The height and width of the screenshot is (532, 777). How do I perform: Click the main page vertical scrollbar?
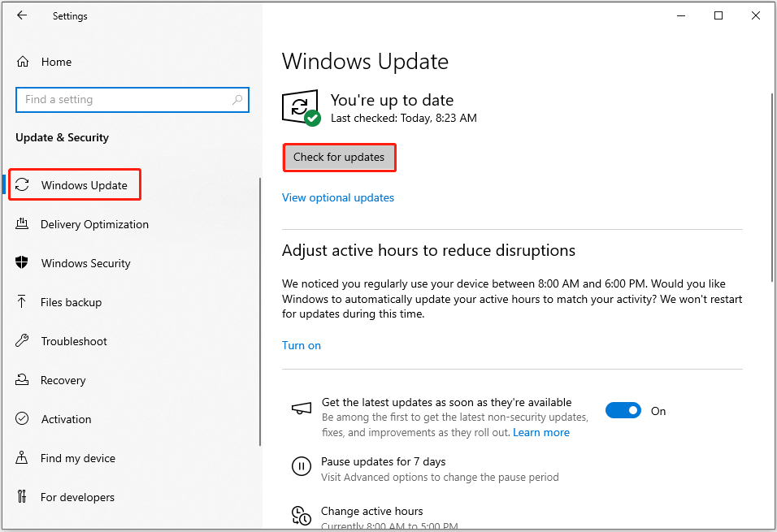770,187
